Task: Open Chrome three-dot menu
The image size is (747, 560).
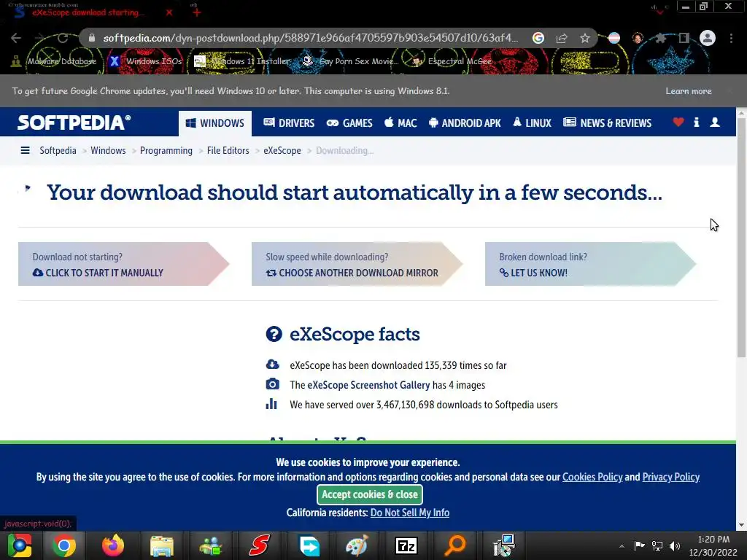Action: (x=731, y=38)
